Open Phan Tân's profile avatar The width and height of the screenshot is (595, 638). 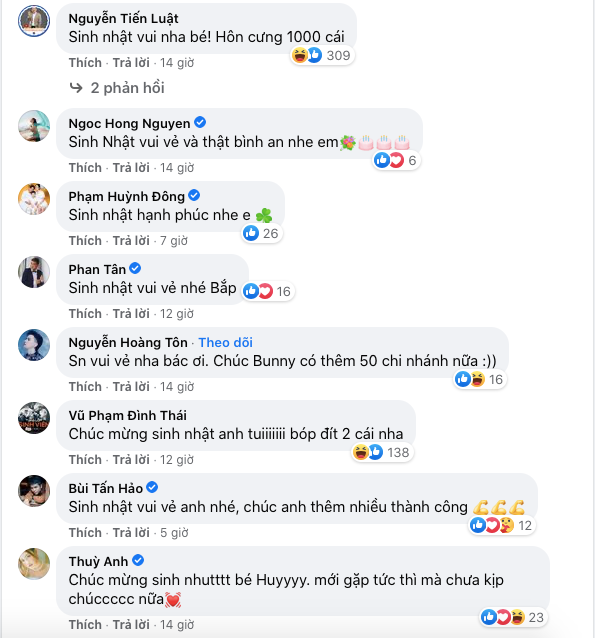34,272
